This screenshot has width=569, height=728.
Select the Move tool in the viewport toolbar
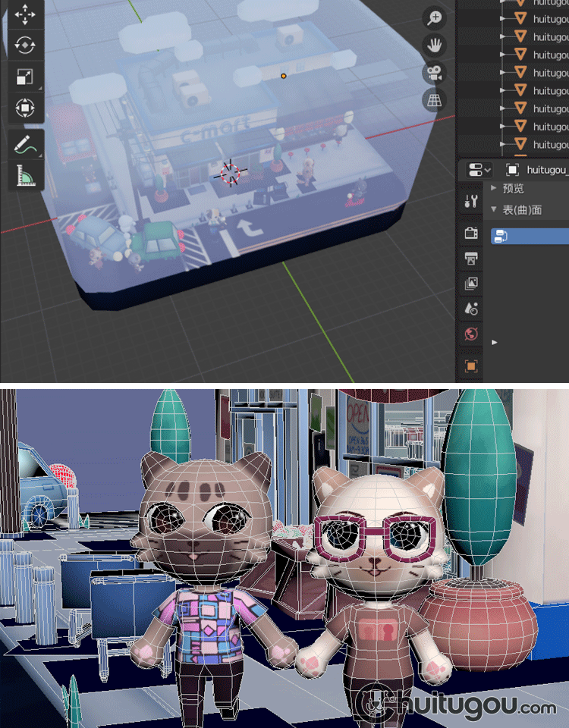24,14
